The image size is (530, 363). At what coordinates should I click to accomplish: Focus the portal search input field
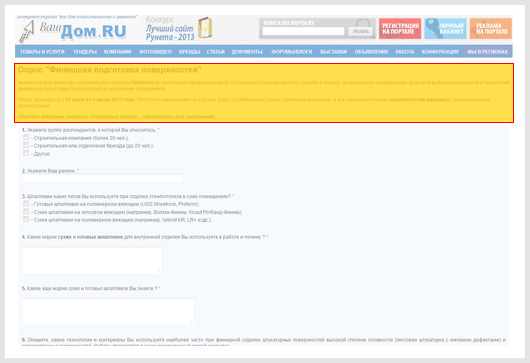303,31
